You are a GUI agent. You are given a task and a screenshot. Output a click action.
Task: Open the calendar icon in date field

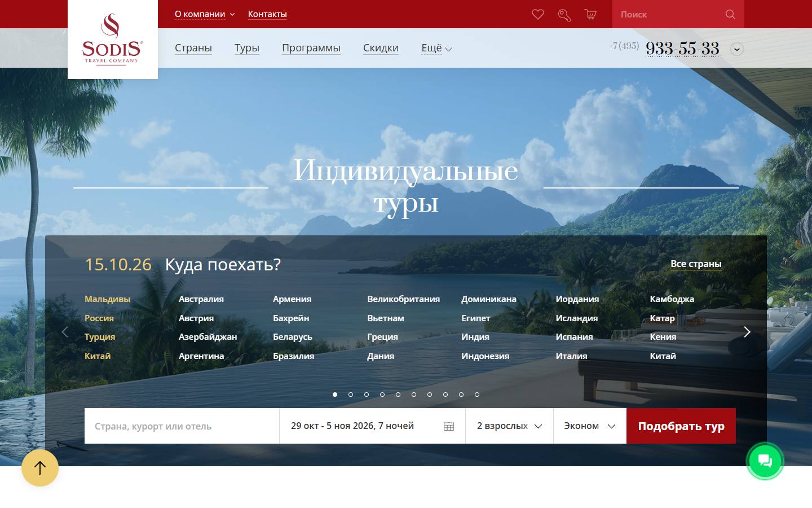pyautogui.click(x=449, y=426)
